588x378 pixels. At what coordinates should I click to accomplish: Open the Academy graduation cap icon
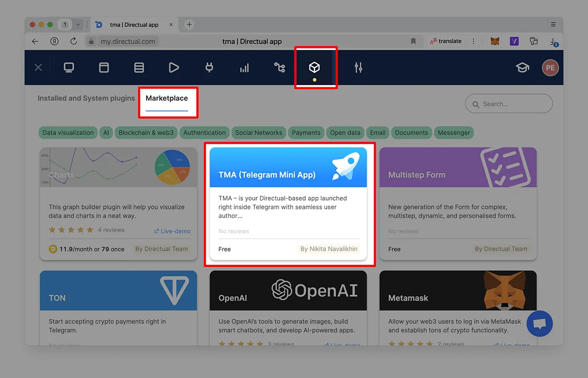[x=522, y=68]
